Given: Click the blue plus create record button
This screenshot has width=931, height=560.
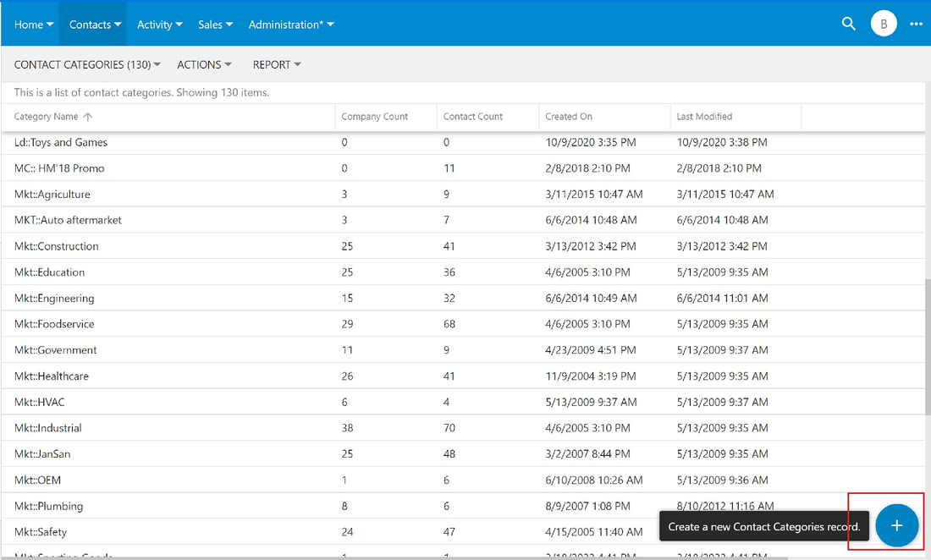Looking at the screenshot, I should [896, 525].
